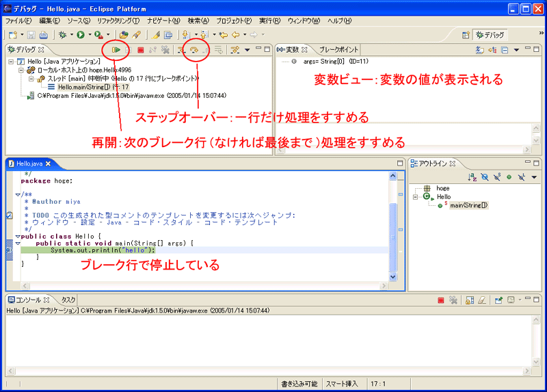Click the Debug bug icon in main toolbar

63,35
